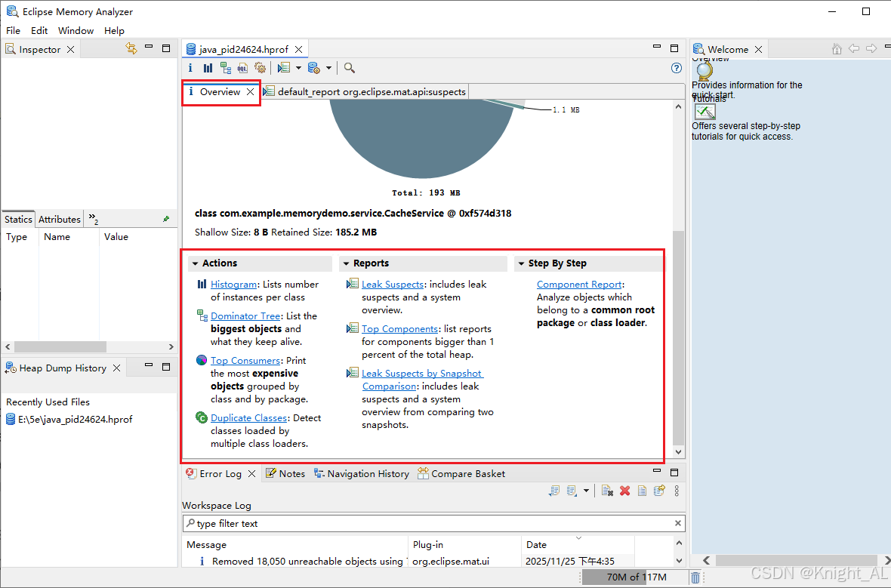This screenshot has height=588, width=891.
Task: Collapse the Step By Step section
Action: pos(521,263)
